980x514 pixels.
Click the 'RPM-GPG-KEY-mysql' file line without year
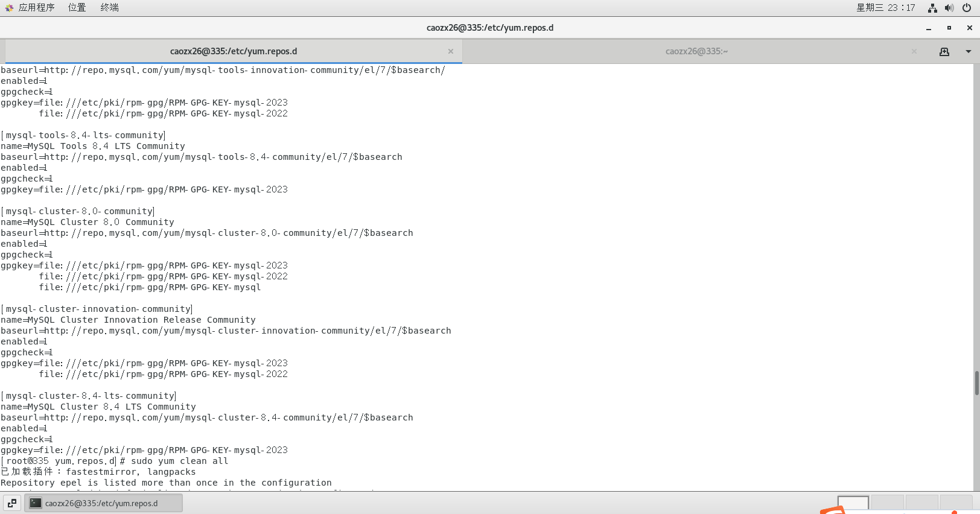(150, 287)
